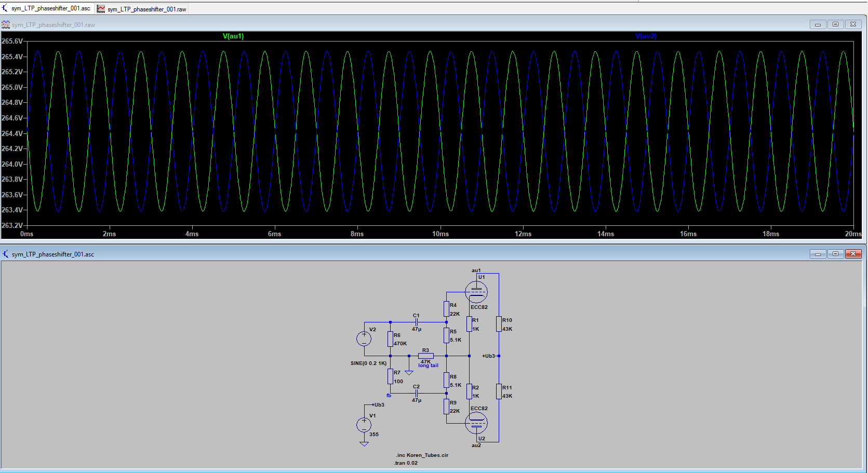Click the 0ms time axis label
Screen dimensions: 868x473
[26, 234]
